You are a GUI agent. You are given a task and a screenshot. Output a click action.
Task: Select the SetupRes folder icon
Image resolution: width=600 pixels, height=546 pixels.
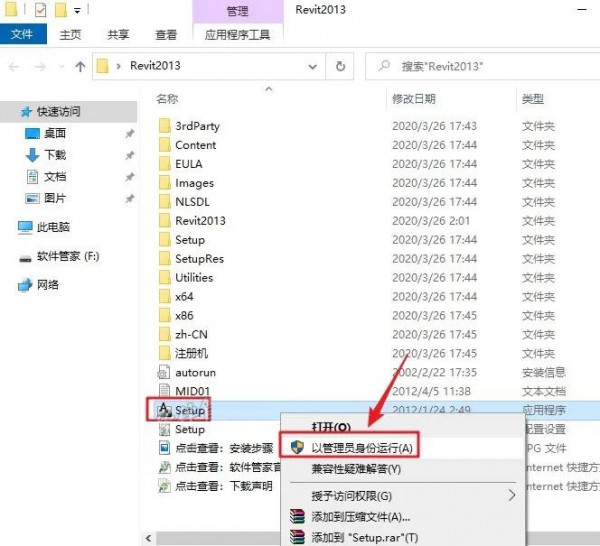coord(165,258)
